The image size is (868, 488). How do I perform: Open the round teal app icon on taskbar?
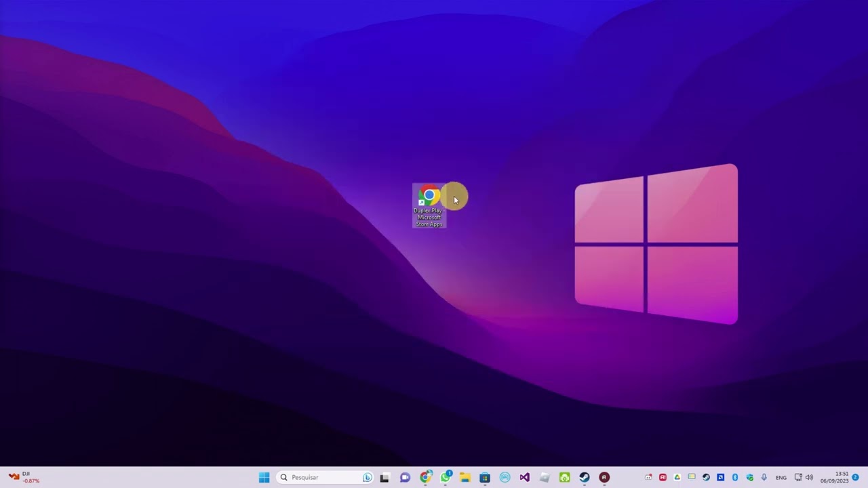(x=505, y=478)
